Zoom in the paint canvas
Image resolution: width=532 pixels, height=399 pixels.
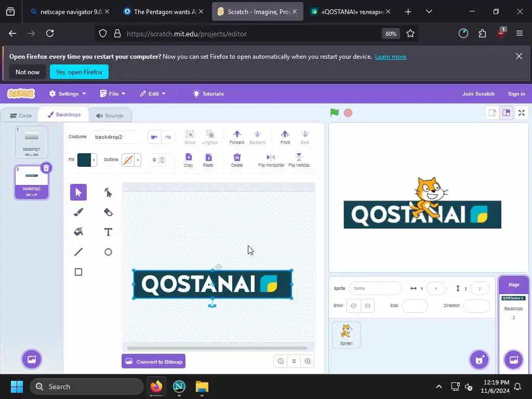click(308, 362)
